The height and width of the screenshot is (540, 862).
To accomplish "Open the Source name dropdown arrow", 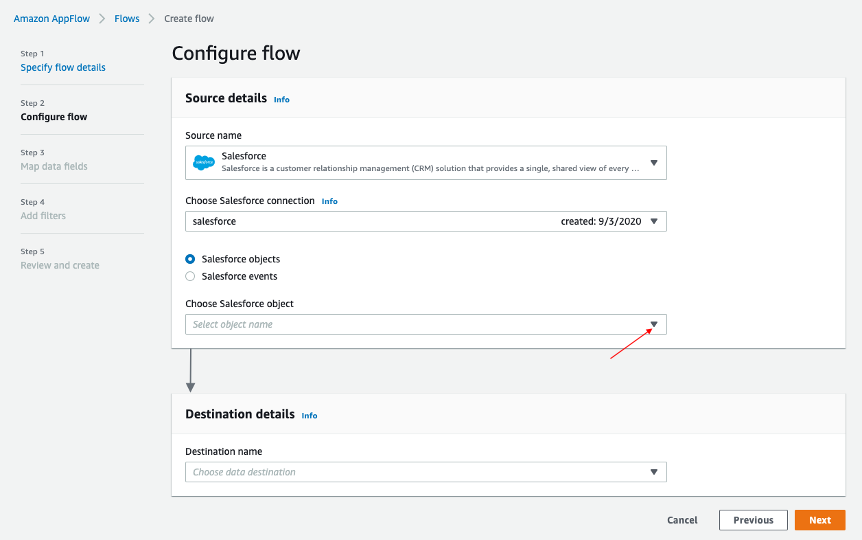I will click(654, 162).
